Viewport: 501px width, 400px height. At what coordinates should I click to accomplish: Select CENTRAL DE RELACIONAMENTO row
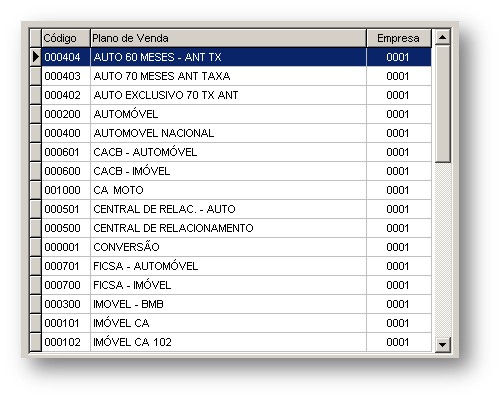pyautogui.click(x=236, y=228)
